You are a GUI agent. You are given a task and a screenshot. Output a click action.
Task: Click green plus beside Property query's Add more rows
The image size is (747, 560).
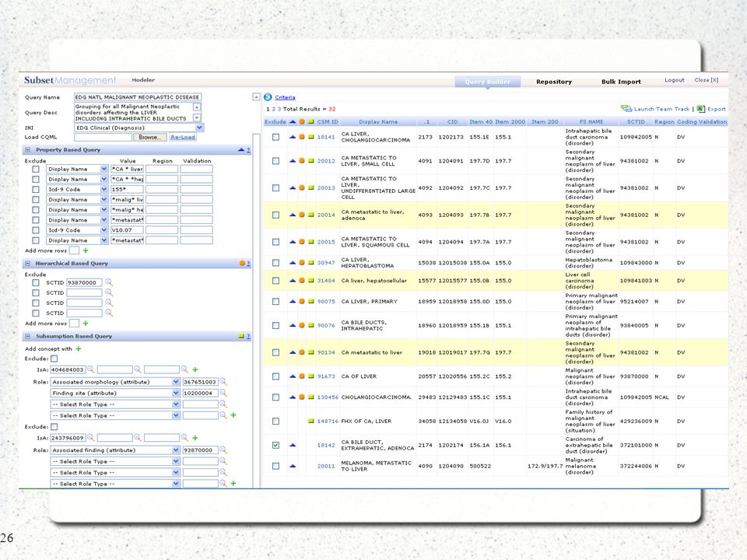[86, 250]
